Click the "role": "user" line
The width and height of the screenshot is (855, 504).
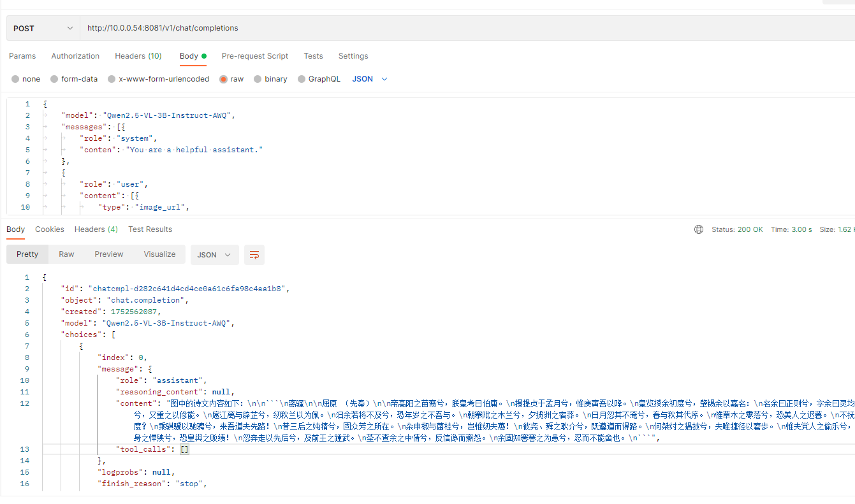(113, 184)
